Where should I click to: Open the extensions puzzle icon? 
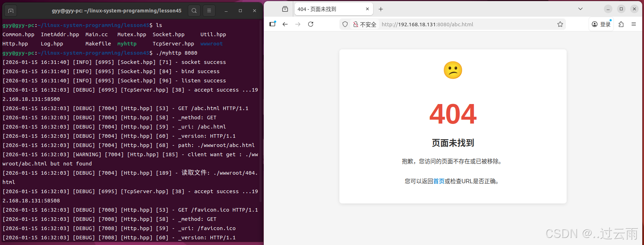(x=621, y=24)
